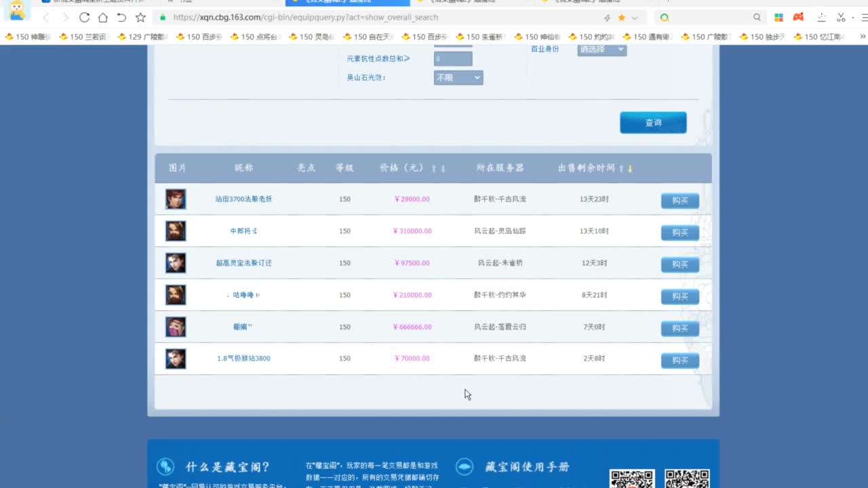The image size is (868, 488).
Task: Click the search magnifier icon
Action: click(757, 18)
